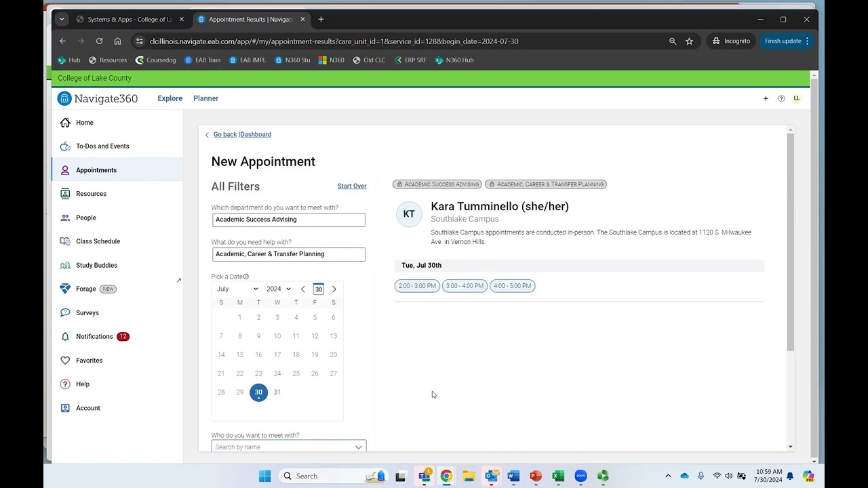
Task: Show hidden system tray icons
Action: point(668,476)
